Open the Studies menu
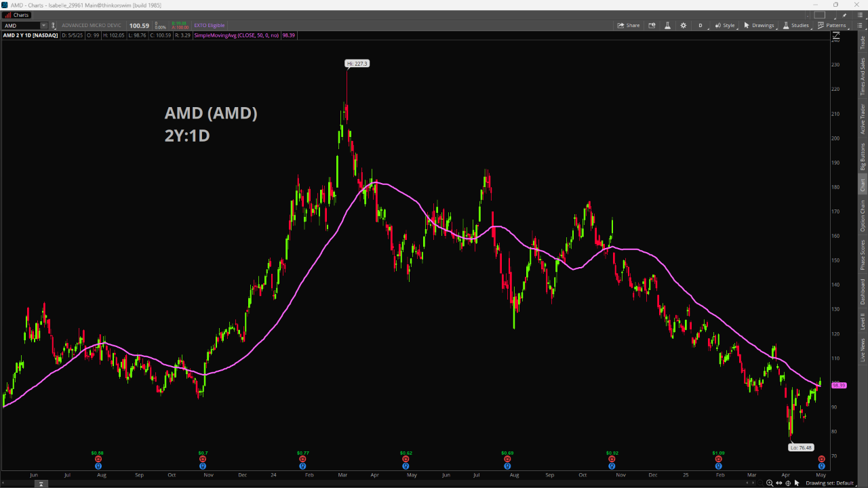868x488 pixels. tap(796, 25)
